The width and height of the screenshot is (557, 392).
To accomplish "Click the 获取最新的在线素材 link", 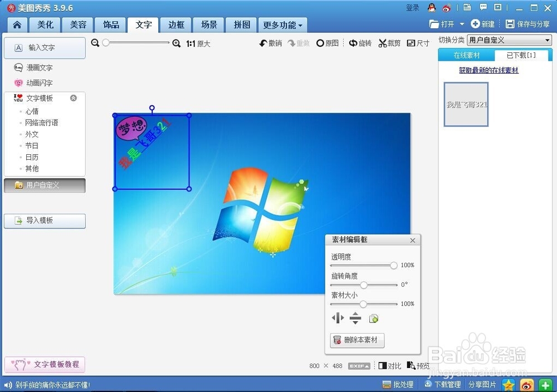I will (488, 70).
